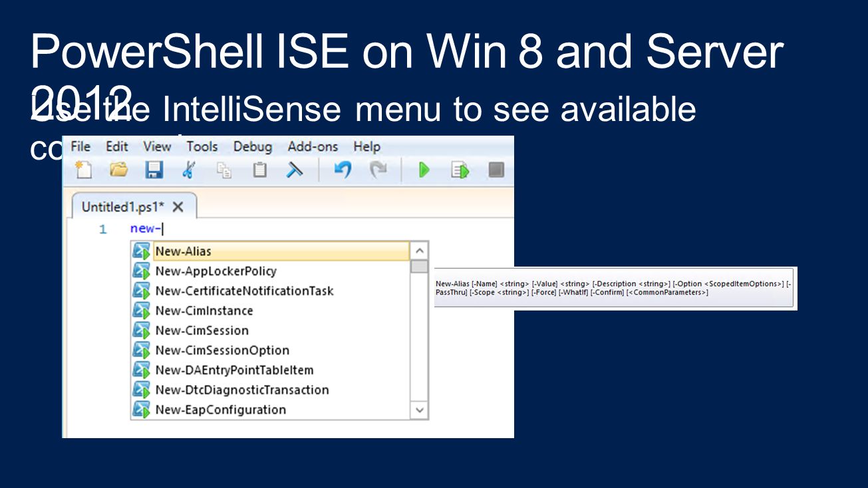The image size is (868, 488).
Task: Run selection icon next to play
Action: pyautogui.click(x=460, y=170)
